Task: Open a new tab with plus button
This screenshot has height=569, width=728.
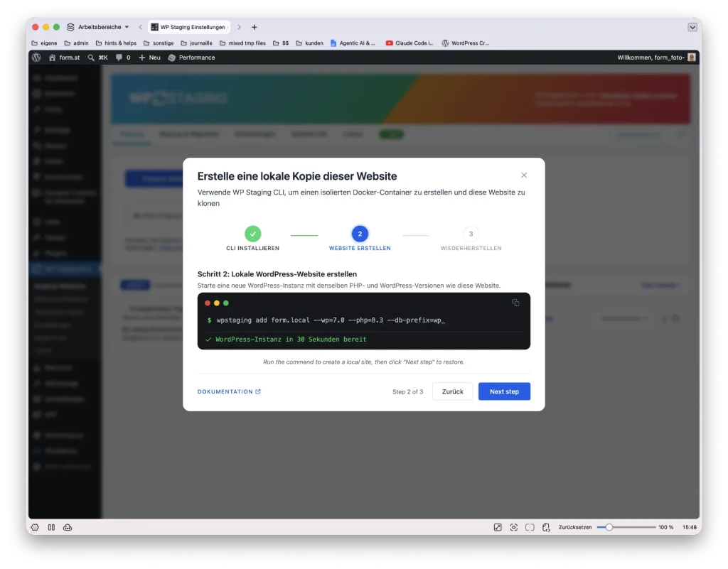Action: tap(254, 27)
